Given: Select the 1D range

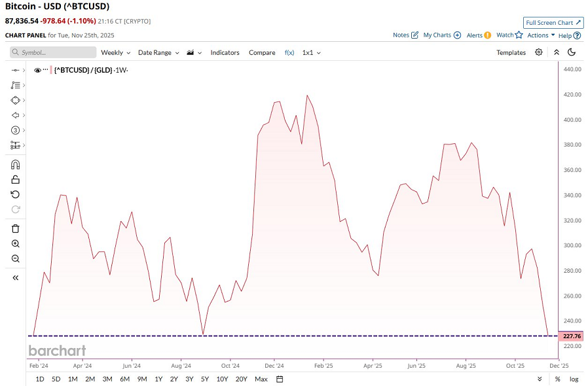Looking at the screenshot, I should 40,379.
